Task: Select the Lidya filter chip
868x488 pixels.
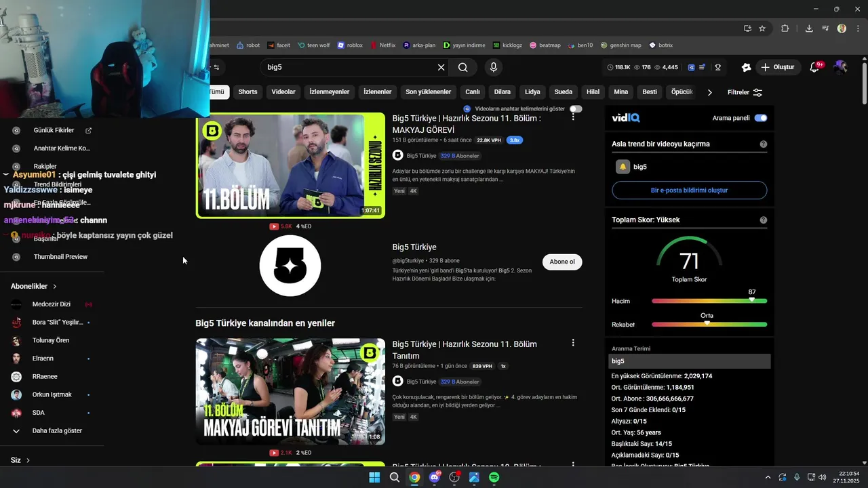Action: pos(532,91)
